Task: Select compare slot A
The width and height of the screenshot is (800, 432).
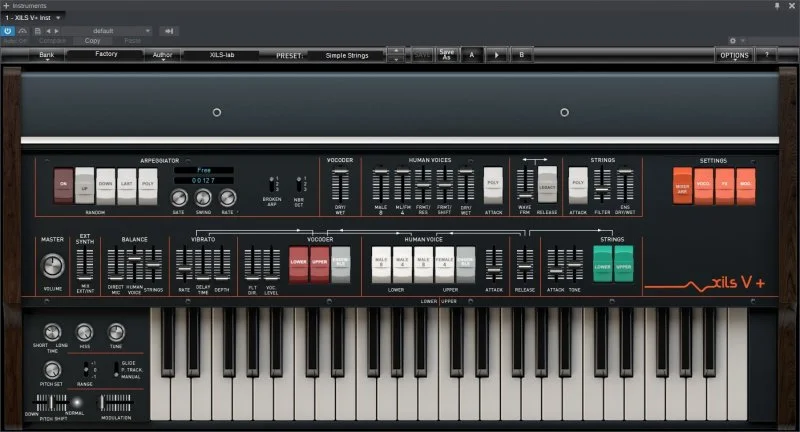Action: click(472, 55)
